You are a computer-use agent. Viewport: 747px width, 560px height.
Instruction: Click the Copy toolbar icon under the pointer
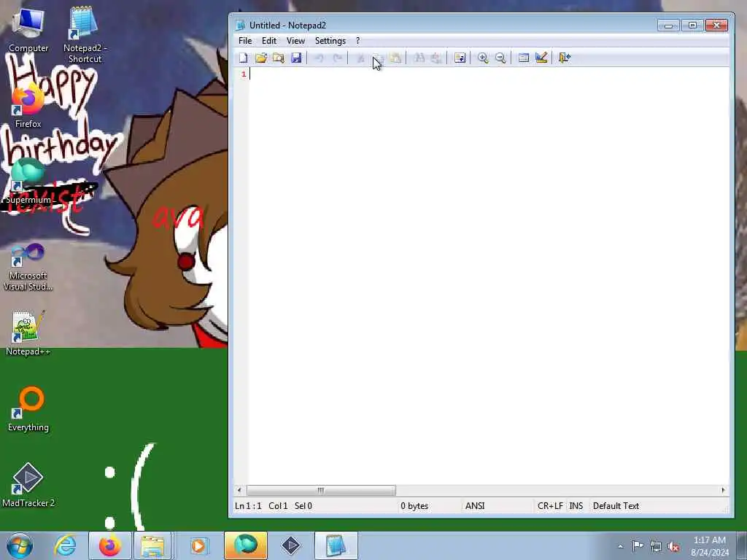pos(379,58)
